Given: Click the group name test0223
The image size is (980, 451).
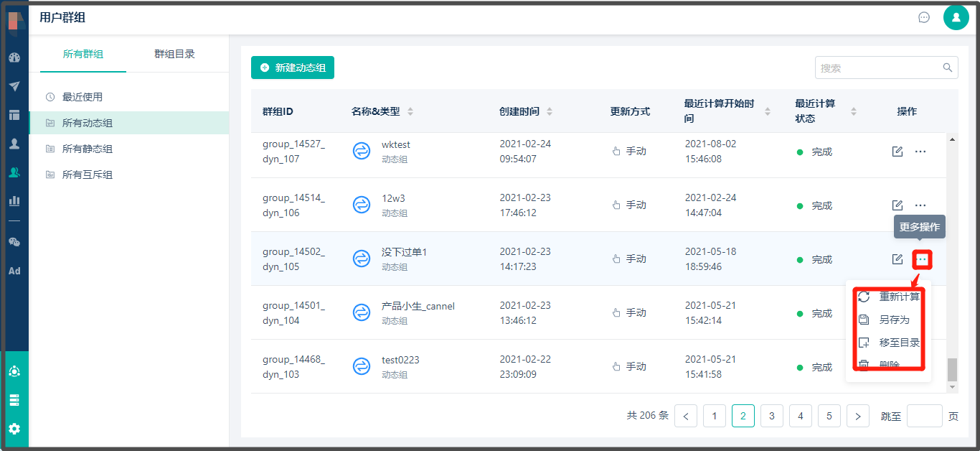Looking at the screenshot, I should (400, 360).
